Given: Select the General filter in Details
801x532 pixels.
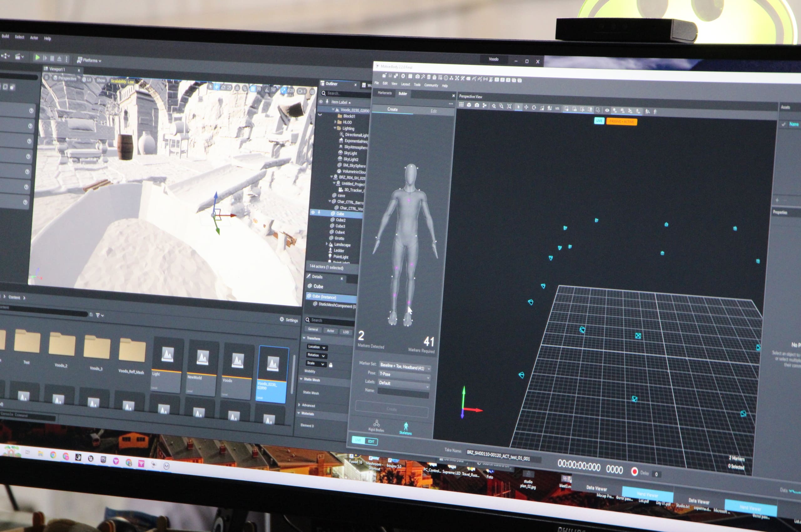Looking at the screenshot, I should (313, 329).
